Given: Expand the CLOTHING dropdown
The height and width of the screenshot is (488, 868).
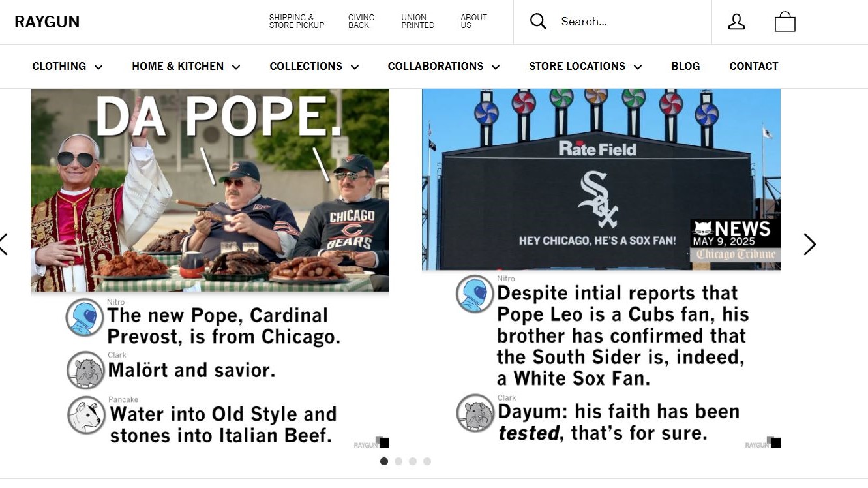Looking at the screenshot, I should tap(67, 66).
